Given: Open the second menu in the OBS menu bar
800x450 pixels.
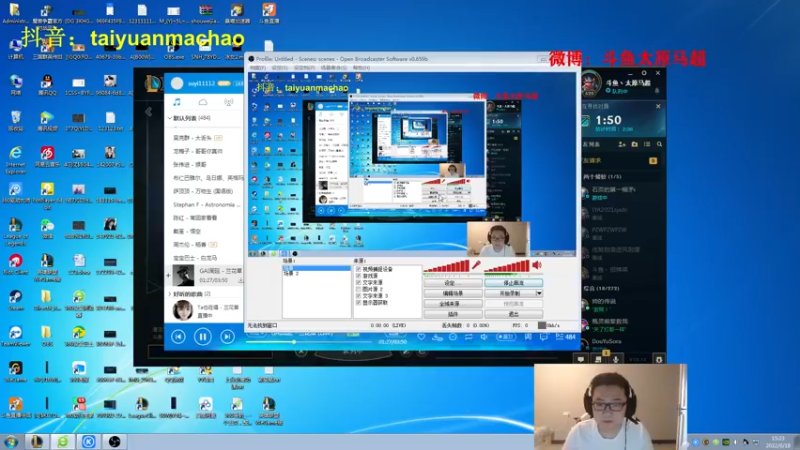Looking at the screenshot, I should tap(279, 67).
